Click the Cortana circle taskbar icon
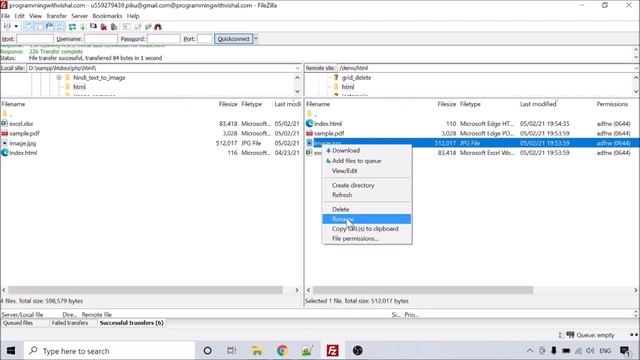 (207, 351)
